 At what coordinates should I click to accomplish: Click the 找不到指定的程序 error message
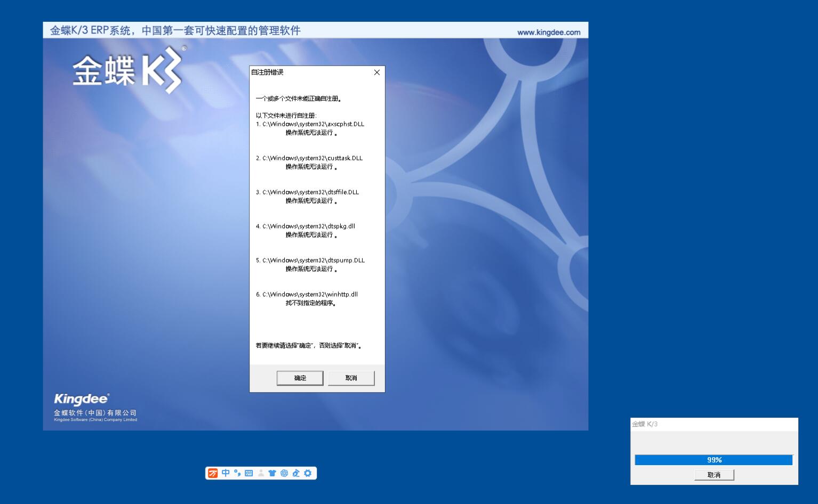(x=311, y=303)
